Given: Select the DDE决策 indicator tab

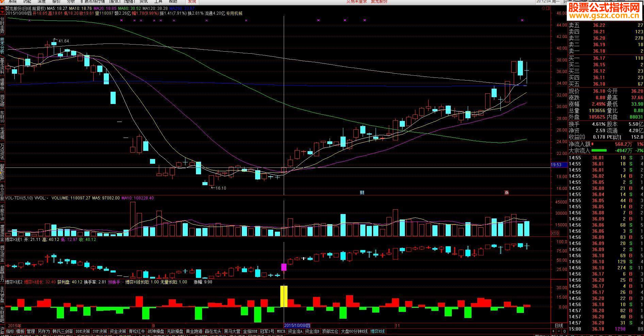Looking at the screenshot, I should tap(83, 331).
